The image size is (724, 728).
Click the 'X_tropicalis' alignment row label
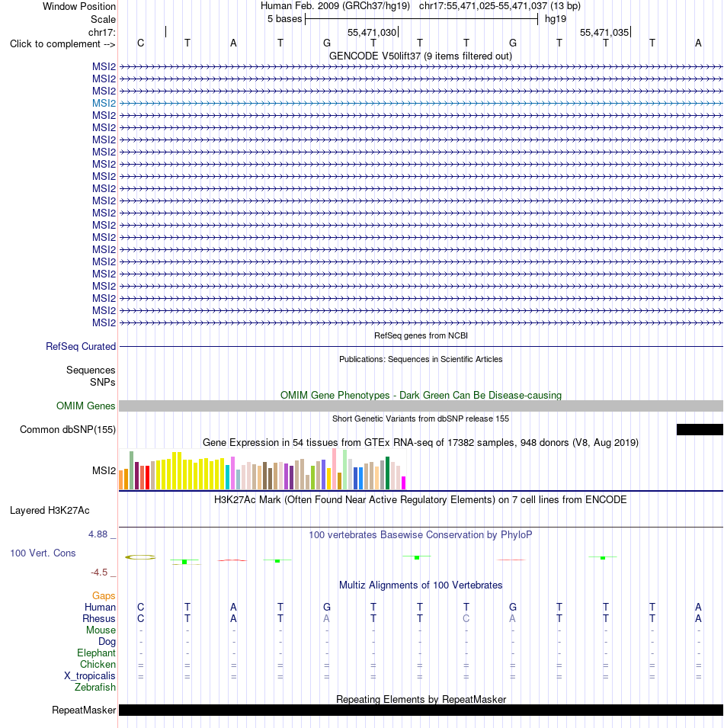pos(90,676)
